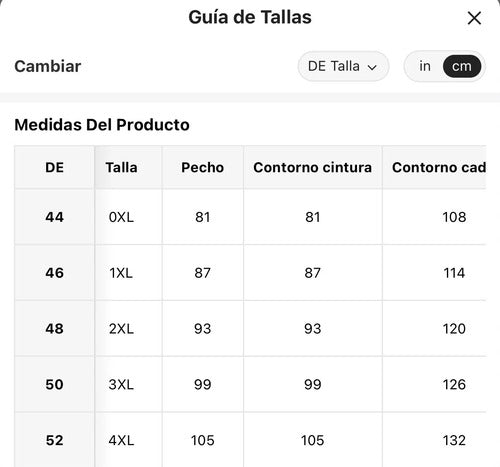Click the partially visible Contorno cadera header

click(434, 167)
